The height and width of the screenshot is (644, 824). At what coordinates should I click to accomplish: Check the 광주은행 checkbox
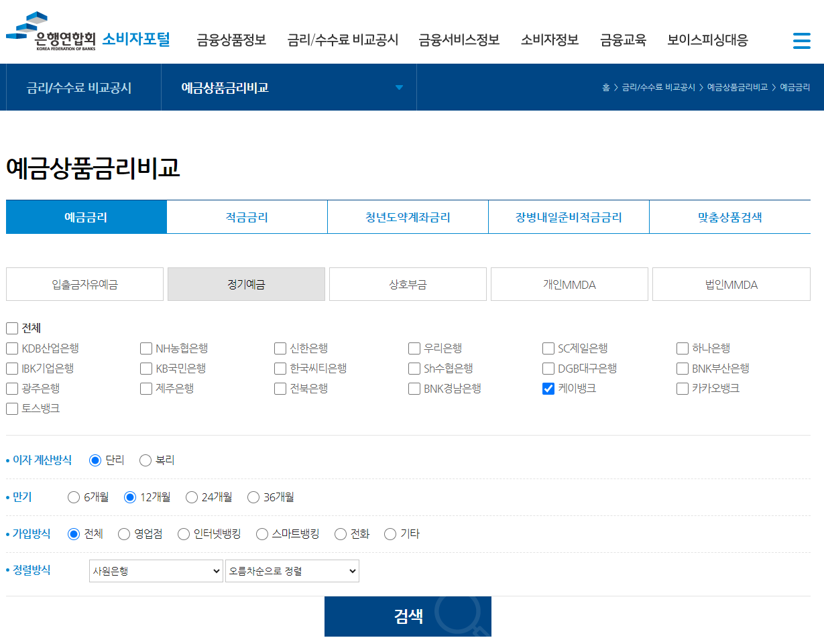point(12,389)
